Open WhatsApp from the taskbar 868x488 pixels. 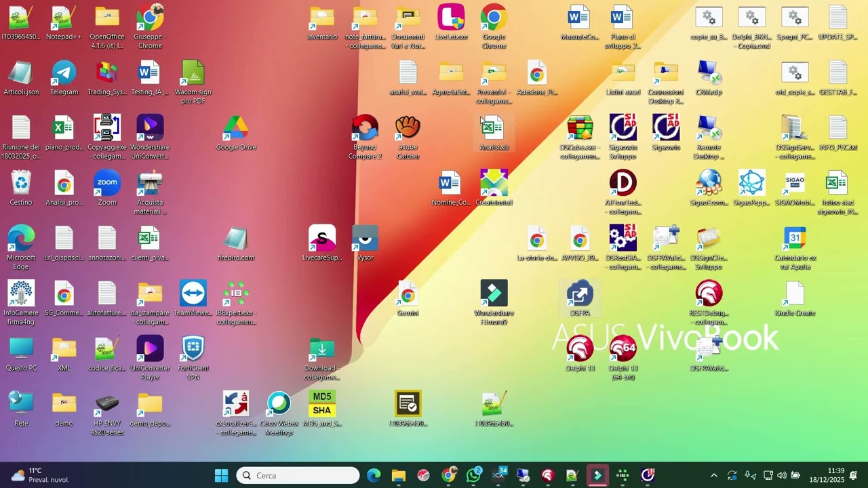[x=474, y=475]
